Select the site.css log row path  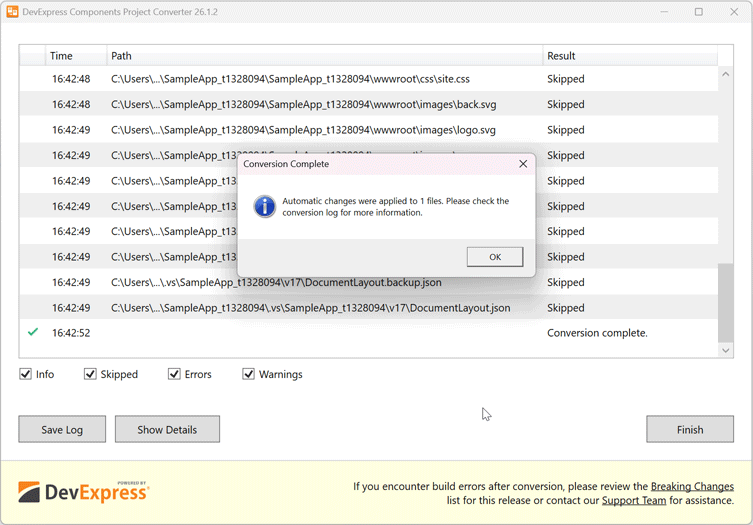[290, 79]
